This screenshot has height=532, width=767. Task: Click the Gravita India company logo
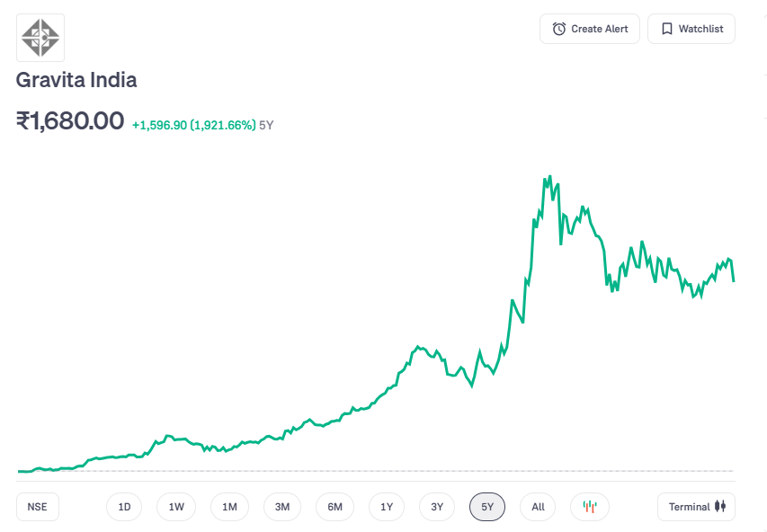pyautogui.click(x=40, y=37)
